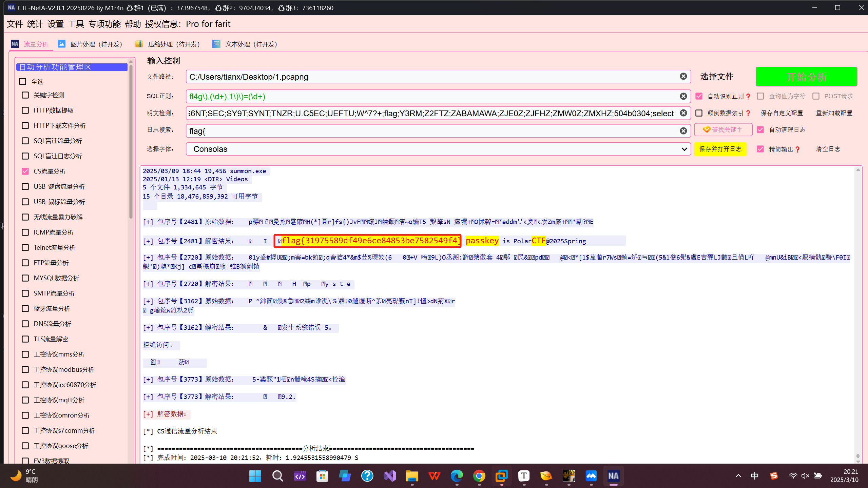868x488 pixels.
Task: Click red question mark beside 精简输出
Action: coord(797,149)
